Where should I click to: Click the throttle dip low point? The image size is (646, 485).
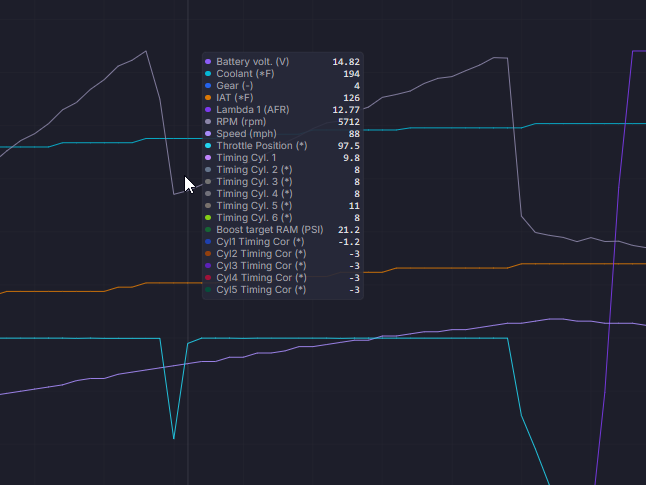tap(174, 438)
